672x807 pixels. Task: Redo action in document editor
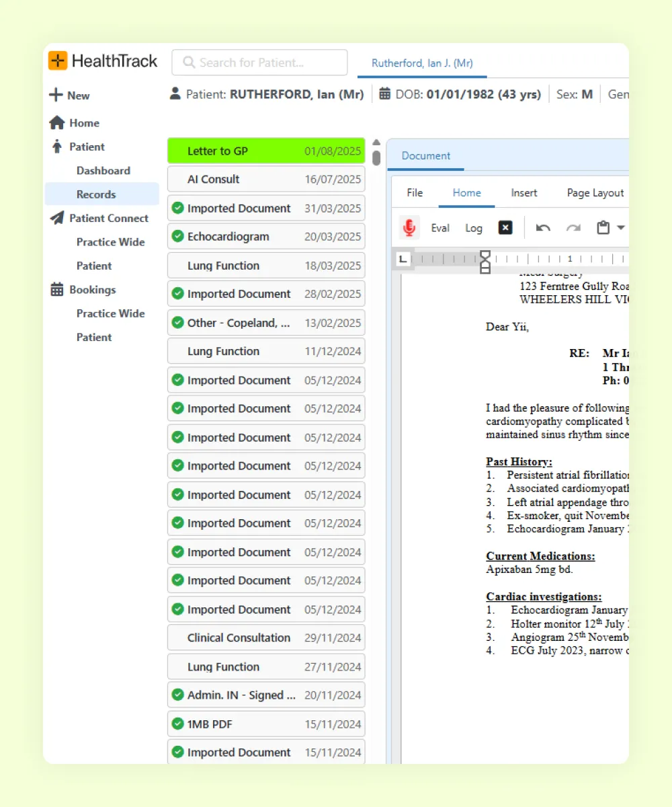pos(573,228)
